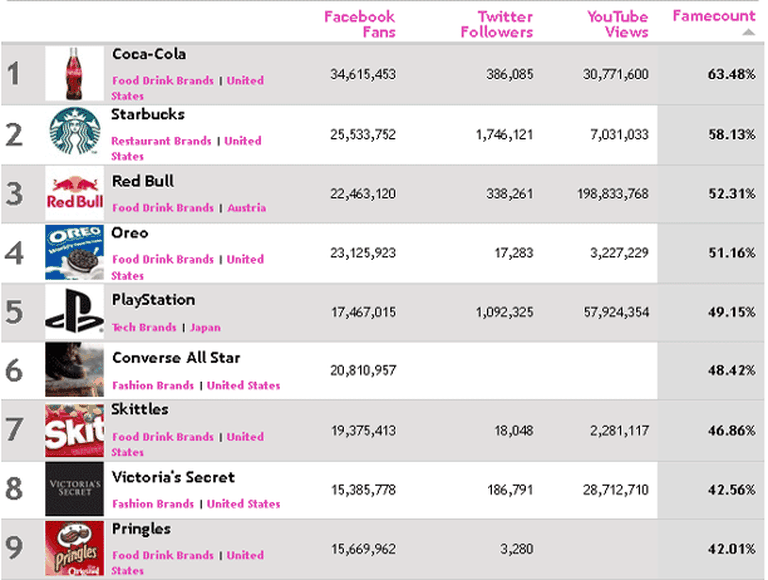Sort by Famecount column header

pyautogui.click(x=713, y=16)
